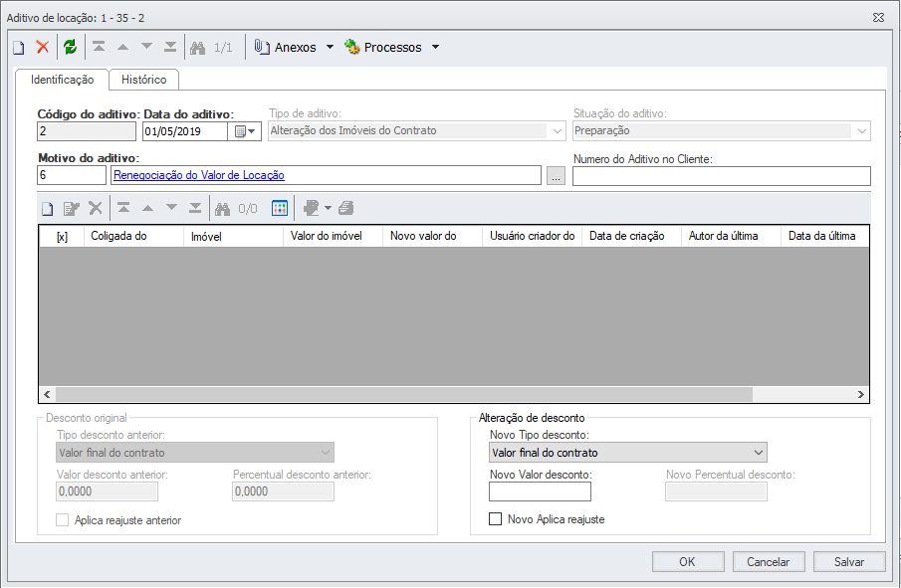Go to previous record in top toolbar
Viewport: 901px width, 588px height.
123,47
